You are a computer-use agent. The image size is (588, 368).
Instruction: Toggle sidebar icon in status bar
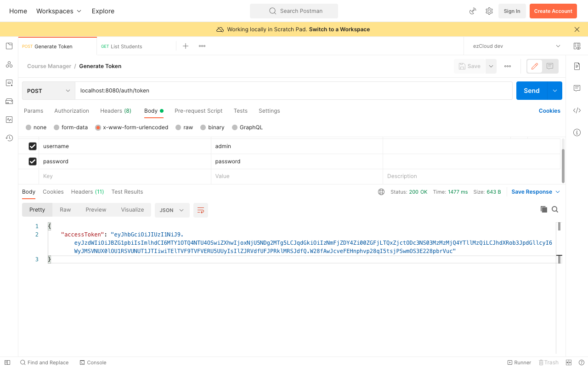coord(7,362)
